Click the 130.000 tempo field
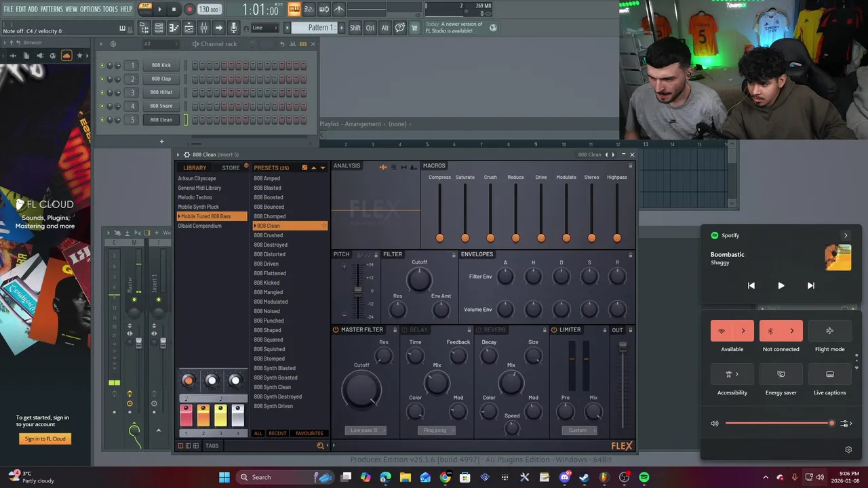This screenshot has height=488, width=868. (209, 9)
